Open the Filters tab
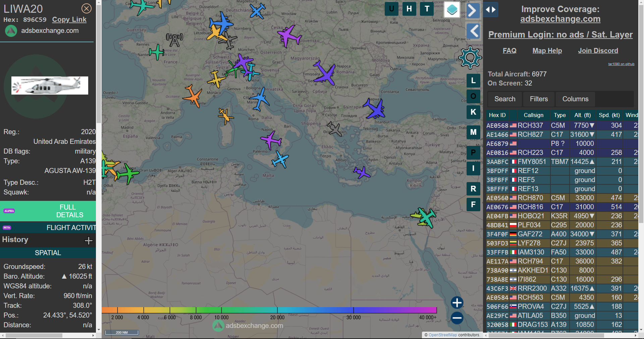The image size is (644, 339). coord(539,99)
